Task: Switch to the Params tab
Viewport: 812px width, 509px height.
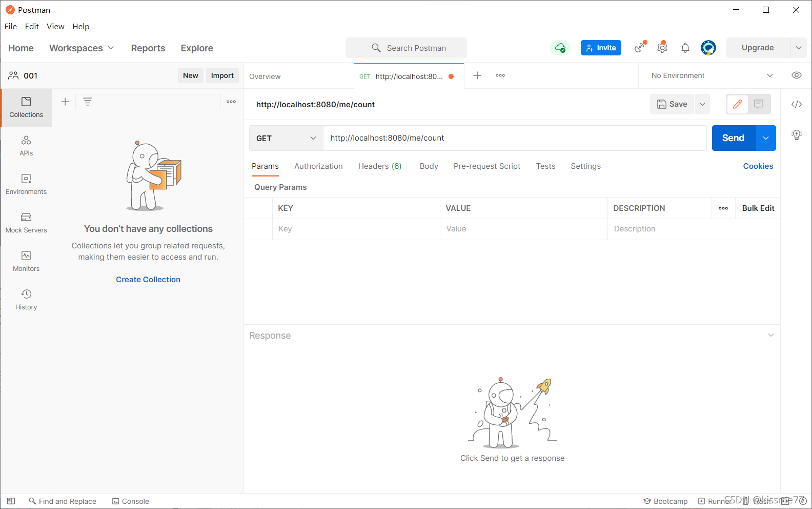Action: [x=265, y=166]
